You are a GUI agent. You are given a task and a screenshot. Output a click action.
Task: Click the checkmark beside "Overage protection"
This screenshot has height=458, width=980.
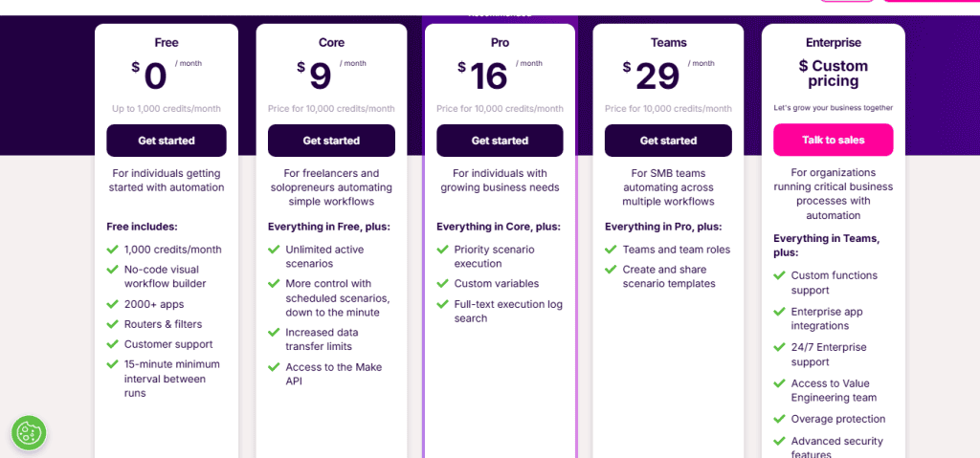(779, 420)
